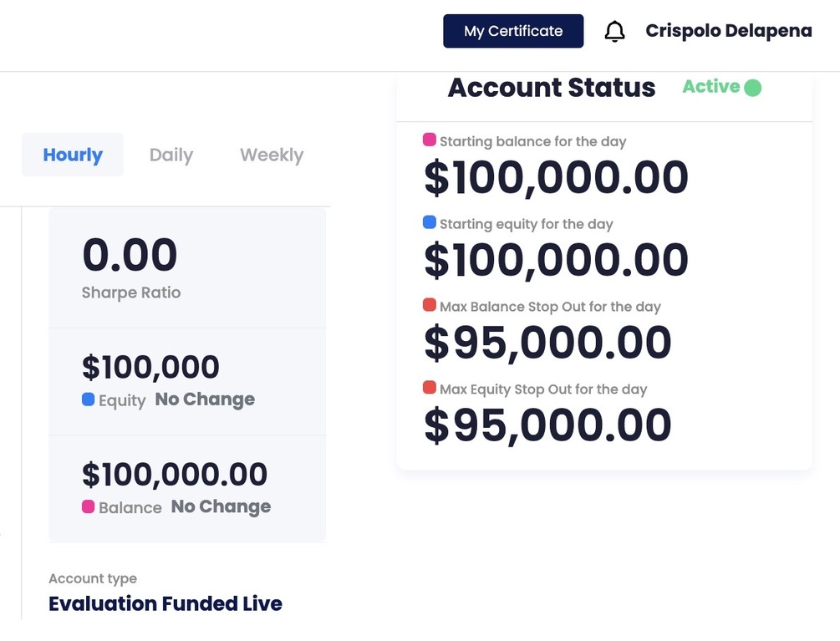Click the pink Balance legend square
This screenshot has height=641, width=840.
pyautogui.click(x=88, y=506)
